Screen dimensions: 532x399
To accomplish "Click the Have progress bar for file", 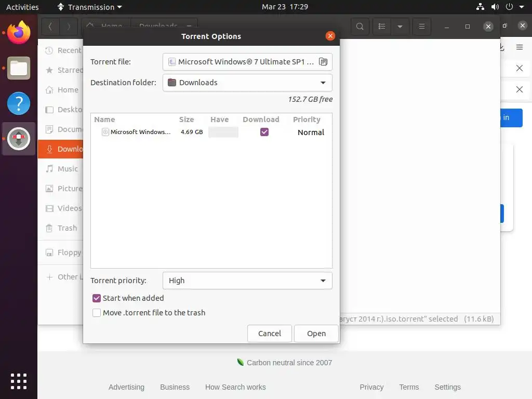I will (223, 132).
